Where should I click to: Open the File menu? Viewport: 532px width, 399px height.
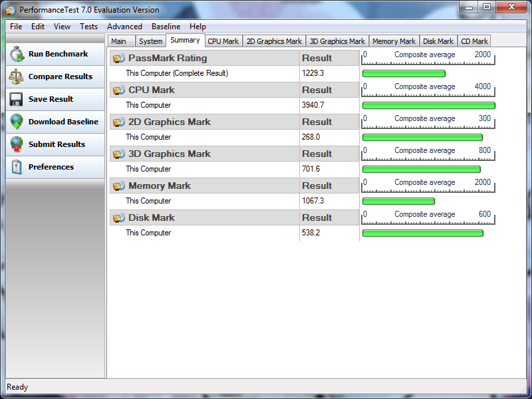[x=16, y=27]
